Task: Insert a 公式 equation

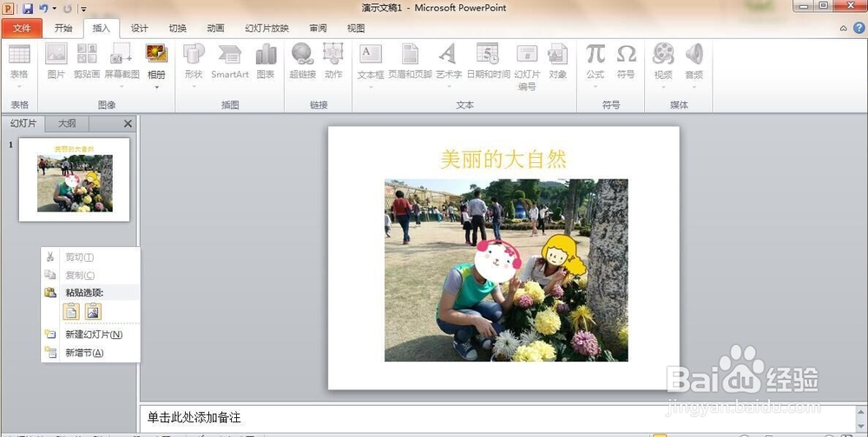Action: coord(595,65)
